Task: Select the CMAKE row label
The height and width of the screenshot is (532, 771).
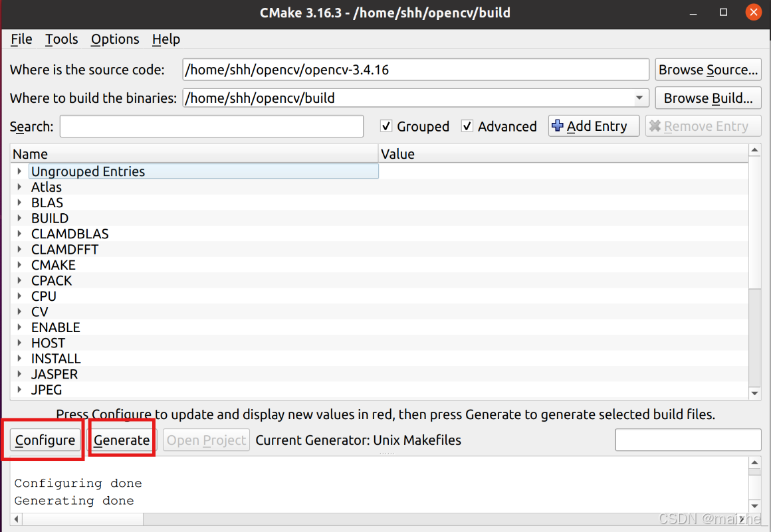Action: point(53,265)
